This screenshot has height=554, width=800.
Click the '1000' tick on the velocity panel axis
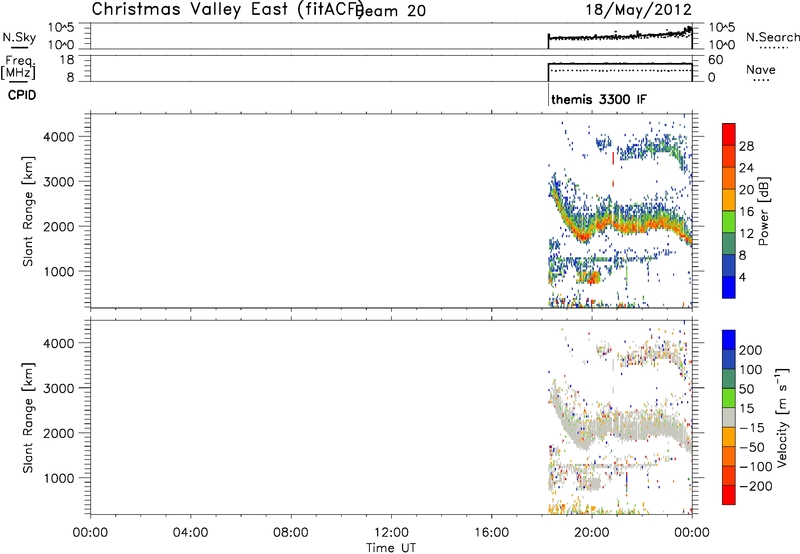click(x=59, y=478)
